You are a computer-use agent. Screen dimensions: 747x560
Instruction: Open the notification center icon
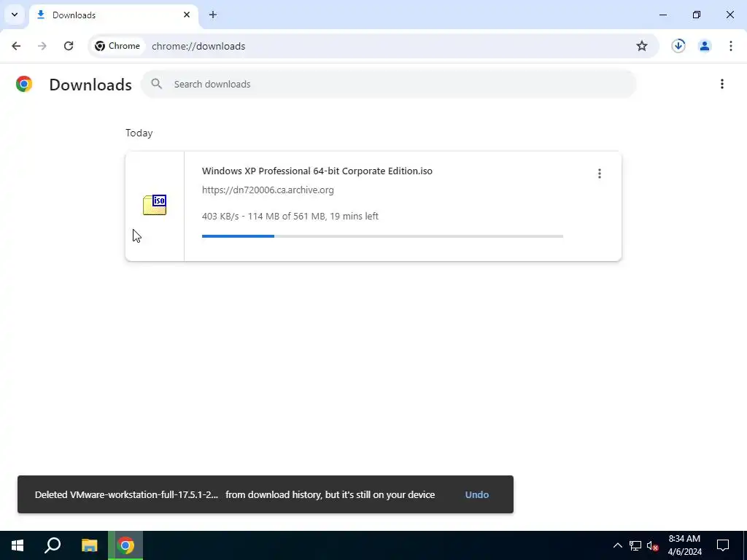723,545
